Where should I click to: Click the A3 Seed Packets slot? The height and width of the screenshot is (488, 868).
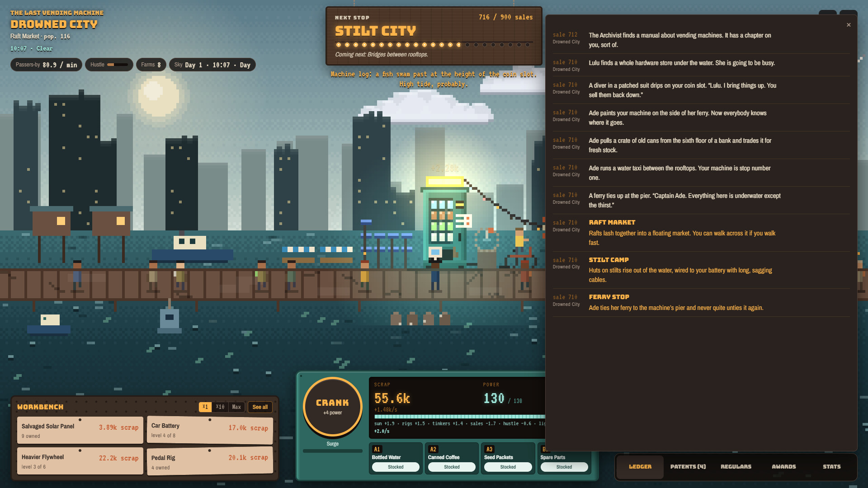pyautogui.click(x=508, y=458)
